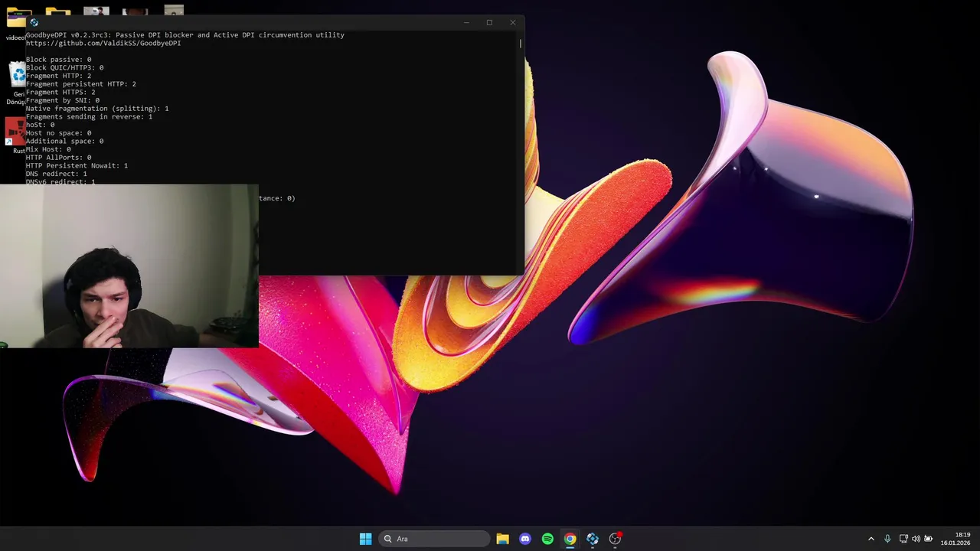Close the GoodbyeDPI console window
This screenshot has height=551, width=980.
click(512, 23)
